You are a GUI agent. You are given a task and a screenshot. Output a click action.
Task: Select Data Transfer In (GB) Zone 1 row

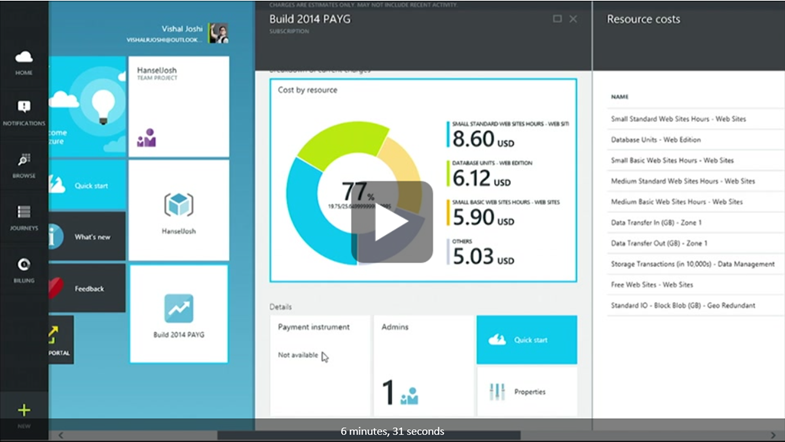pos(696,222)
